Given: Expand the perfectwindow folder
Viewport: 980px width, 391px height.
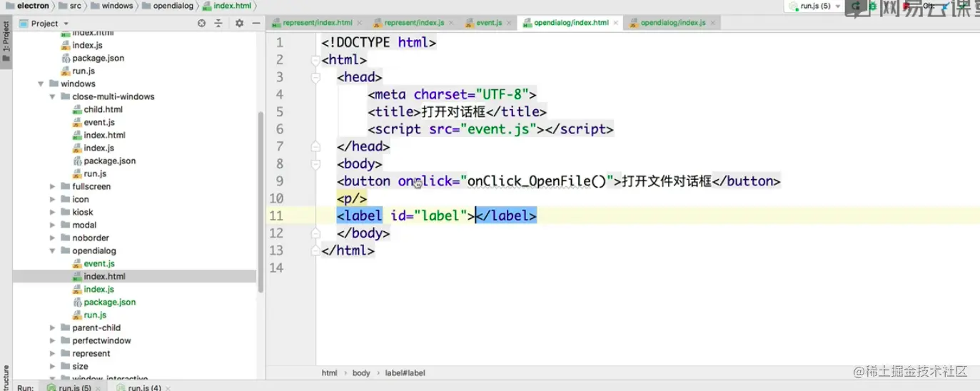Looking at the screenshot, I should [53, 340].
